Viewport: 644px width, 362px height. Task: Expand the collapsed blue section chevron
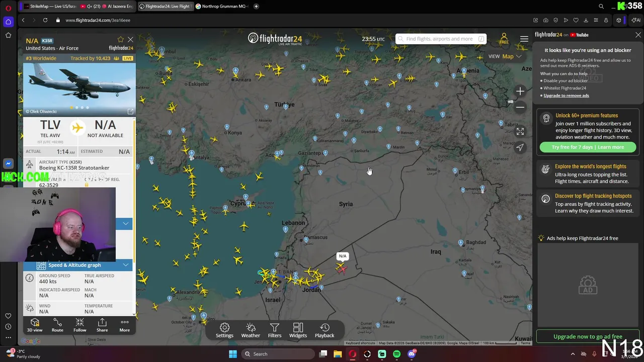[x=125, y=223]
